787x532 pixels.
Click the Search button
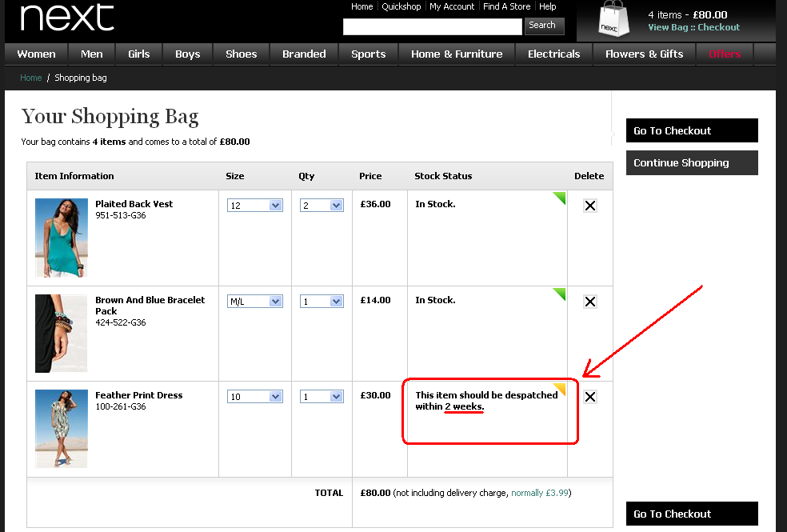(x=544, y=26)
